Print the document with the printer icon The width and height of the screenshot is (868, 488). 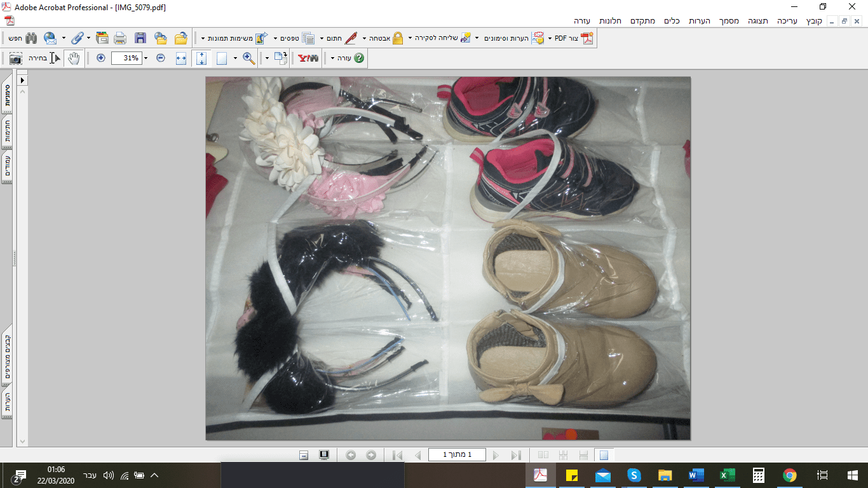(x=120, y=38)
